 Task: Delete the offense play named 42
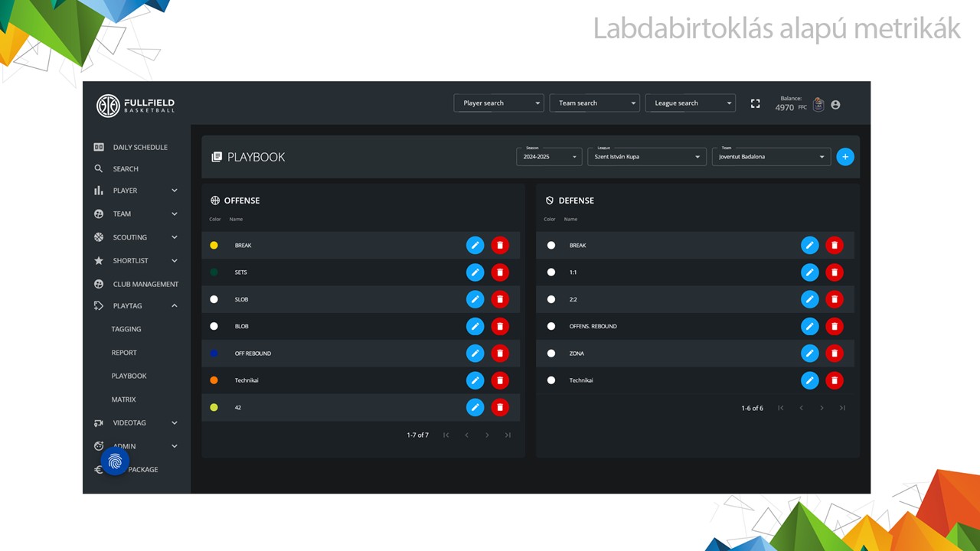click(499, 408)
